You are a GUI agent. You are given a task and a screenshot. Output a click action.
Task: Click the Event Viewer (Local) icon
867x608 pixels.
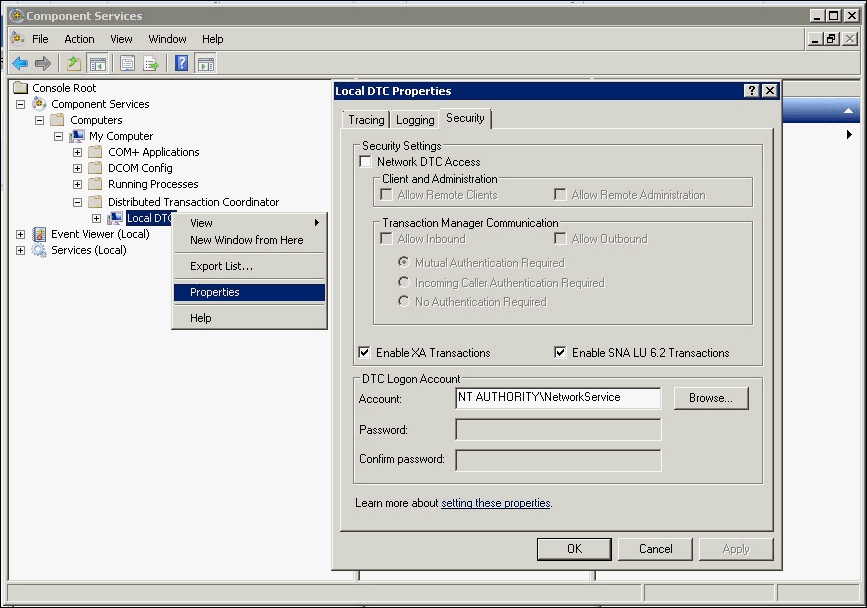[x=39, y=234]
